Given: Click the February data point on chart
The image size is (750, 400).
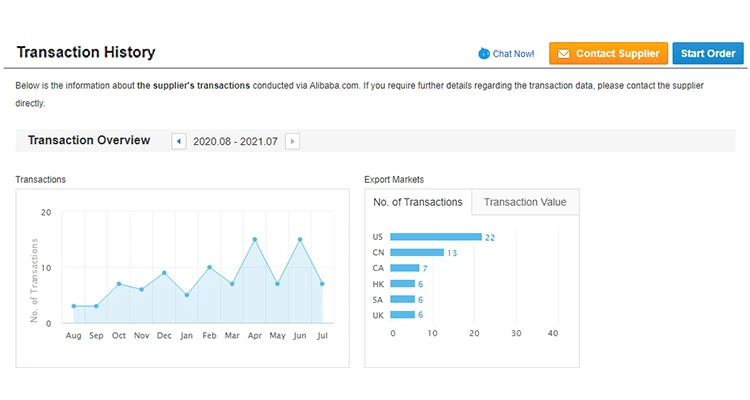Looking at the screenshot, I should pyautogui.click(x=209, y=267).
